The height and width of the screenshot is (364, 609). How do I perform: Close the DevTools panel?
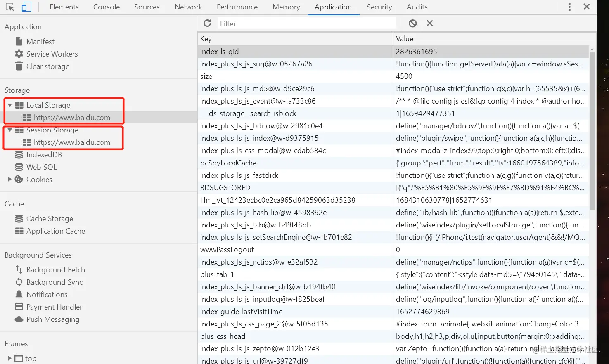(587, 7)
